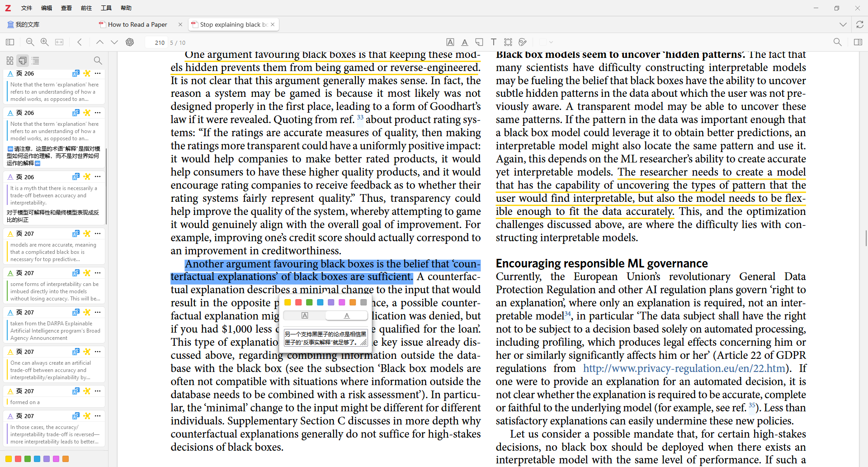Translate the 'In those cases' annotation
The height and width of the screenshot is (467, 868).
tap(76, 415)
